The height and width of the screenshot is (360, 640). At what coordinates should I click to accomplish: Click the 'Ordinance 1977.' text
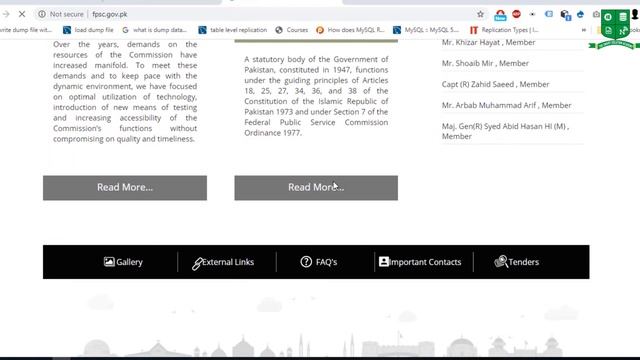coord(273,133)
